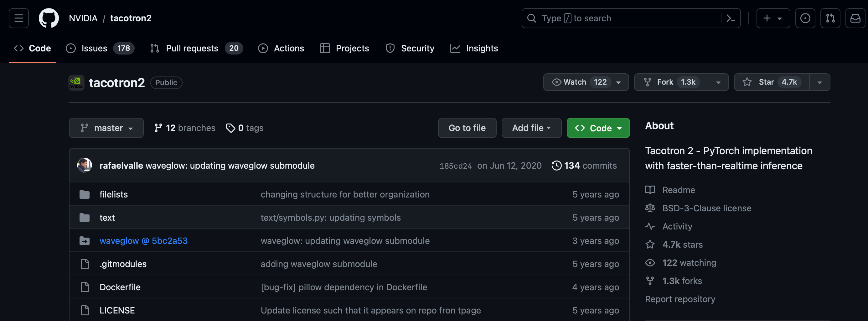Image resolution: width=868 pixels, height=321 pixels.
Task: Open commit hash 185cd24
Action: pos(456,166)
